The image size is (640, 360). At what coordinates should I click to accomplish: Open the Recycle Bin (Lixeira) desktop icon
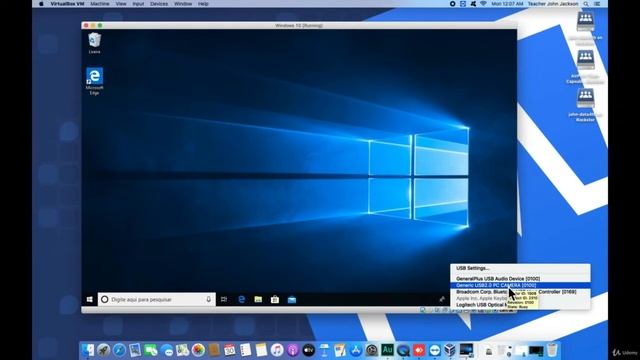(94, 43)
